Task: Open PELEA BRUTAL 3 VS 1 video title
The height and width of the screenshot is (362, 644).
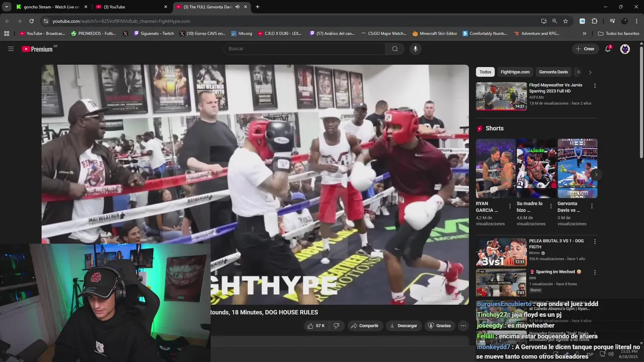Action: point(556,244)
